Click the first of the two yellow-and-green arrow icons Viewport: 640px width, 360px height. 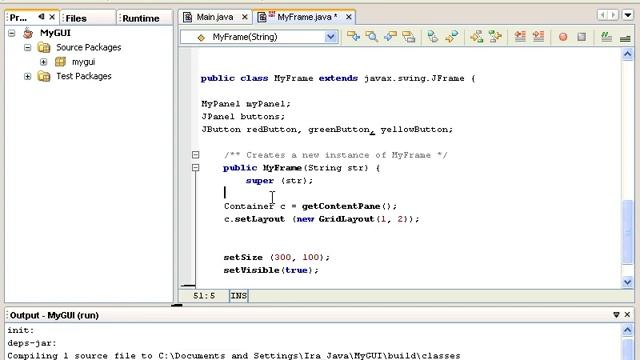tap(476, 37)
